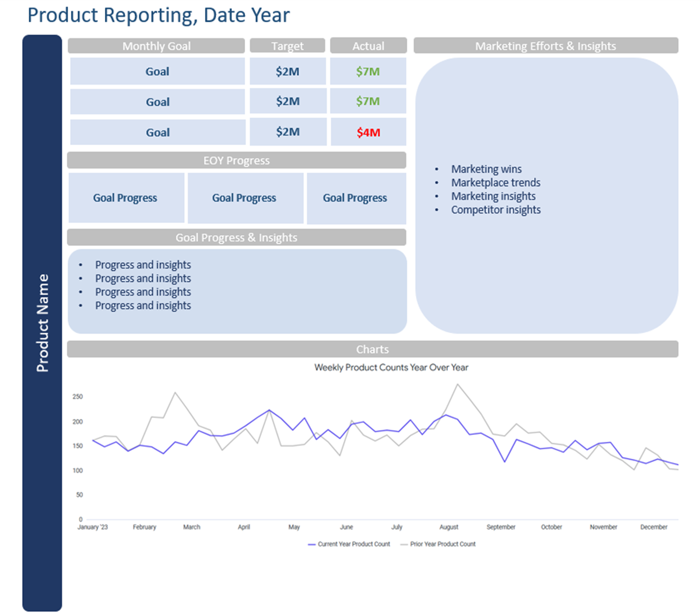Screen dimensions: 700x615
Task: Click the Competitor insights bullet item
Action: [496, 210]
